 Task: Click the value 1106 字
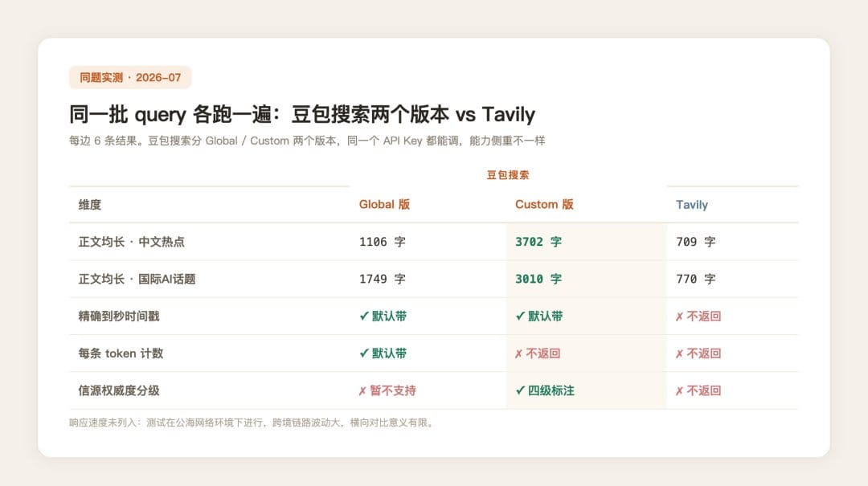382,242
